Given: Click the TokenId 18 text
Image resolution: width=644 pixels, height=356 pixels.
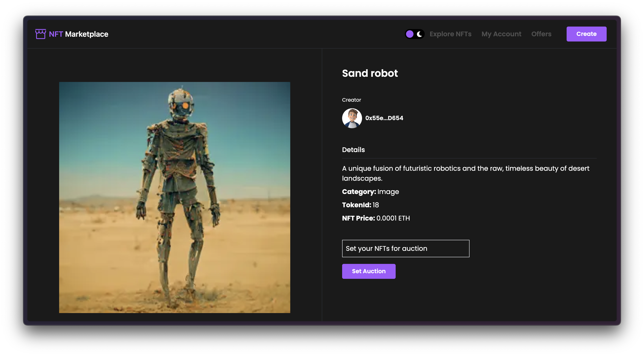Looking at the screenshot, I should [x=360, y=205].
